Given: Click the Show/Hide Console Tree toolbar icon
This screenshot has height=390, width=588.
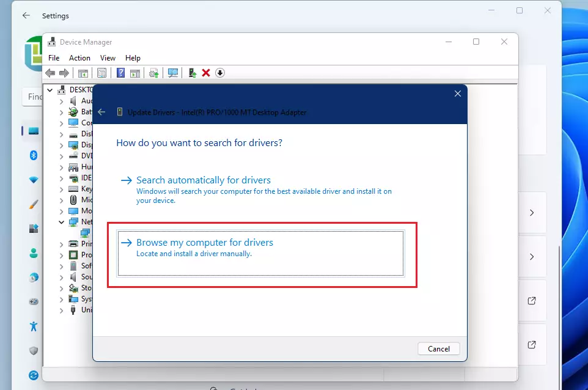Looking at the screenshot, I should [83, 73].
